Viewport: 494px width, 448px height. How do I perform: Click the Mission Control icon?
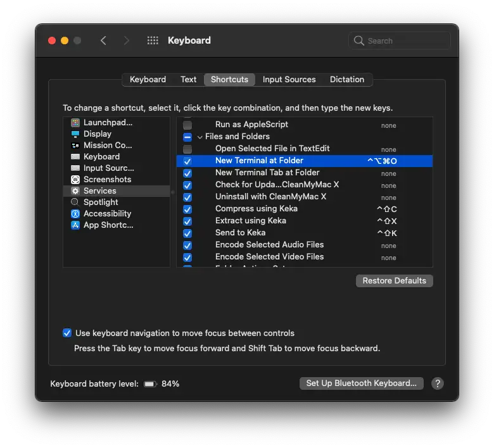click(x=75, y=146)
